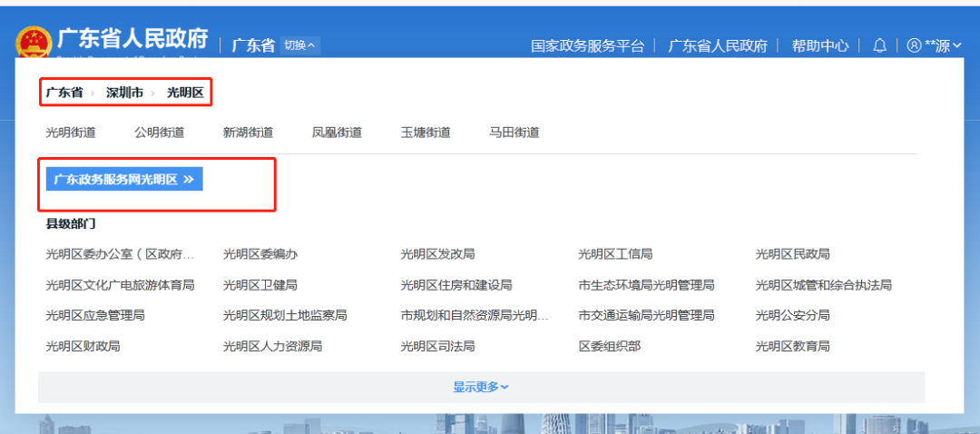Open 光明区住房和建设局 department
The image size is (980, 434).
456,285
